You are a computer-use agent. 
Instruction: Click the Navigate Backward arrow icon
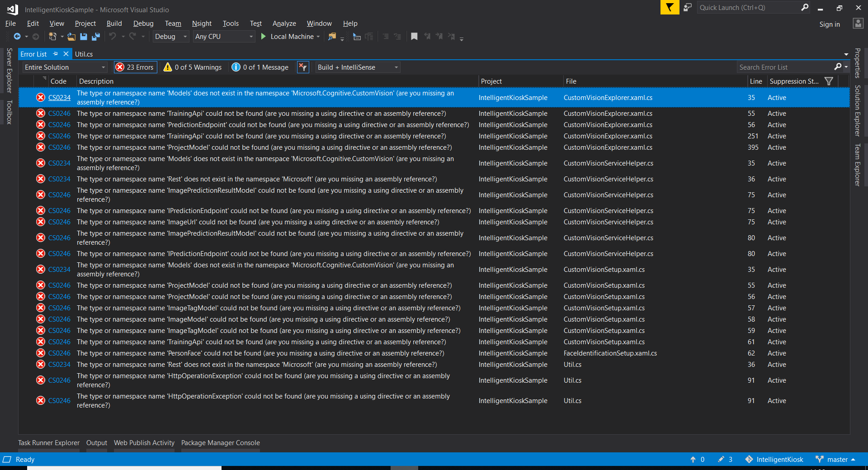pyautogui.click(x=17, y=37)
